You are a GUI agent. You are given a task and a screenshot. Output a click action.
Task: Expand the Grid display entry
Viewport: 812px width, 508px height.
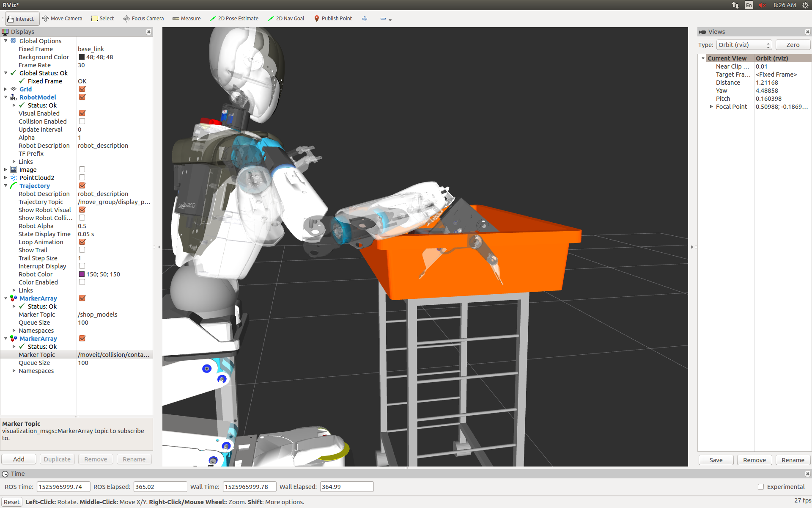pyautogui.click(x=5, y=89)
